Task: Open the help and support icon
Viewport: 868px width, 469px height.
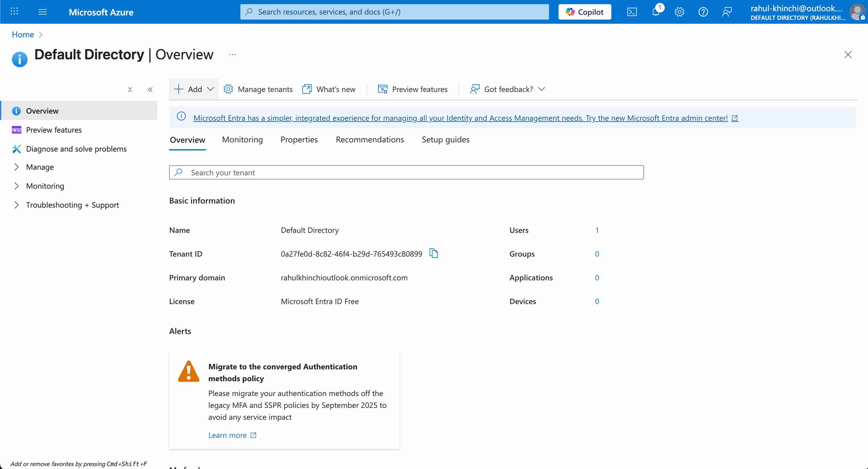Action: [703, 12]
